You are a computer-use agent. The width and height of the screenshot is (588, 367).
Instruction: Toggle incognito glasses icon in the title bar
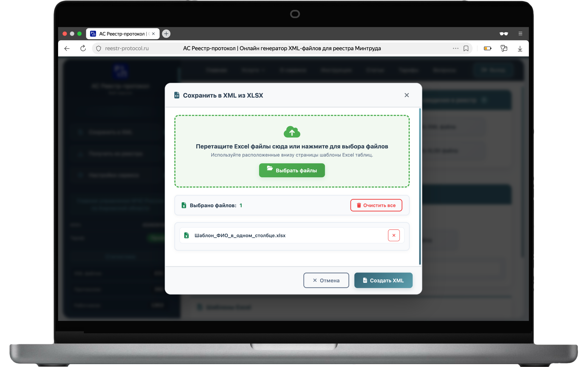click(504, 33)
